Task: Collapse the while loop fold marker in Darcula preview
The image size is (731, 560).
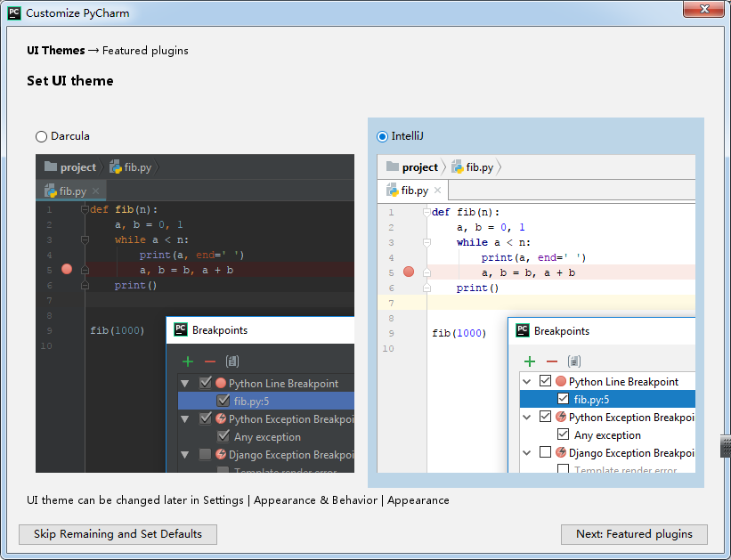Action: tap(85, 240)
